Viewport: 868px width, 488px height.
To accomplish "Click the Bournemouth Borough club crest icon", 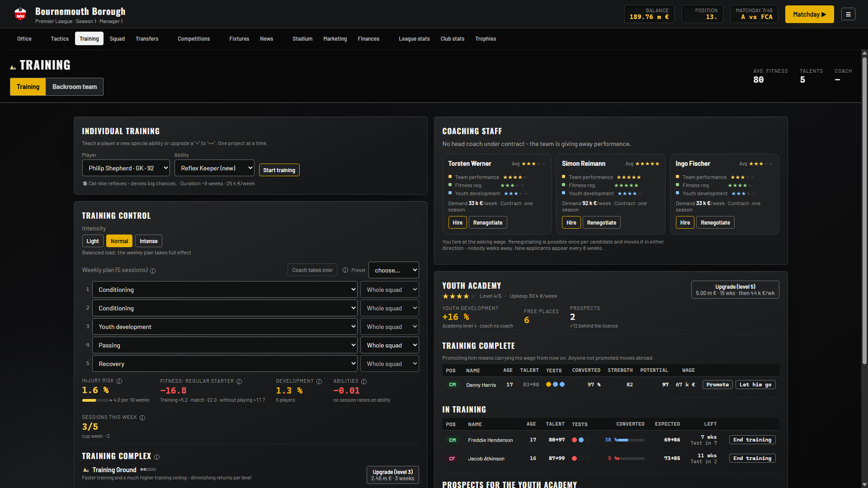I will [x=20, y=14].
